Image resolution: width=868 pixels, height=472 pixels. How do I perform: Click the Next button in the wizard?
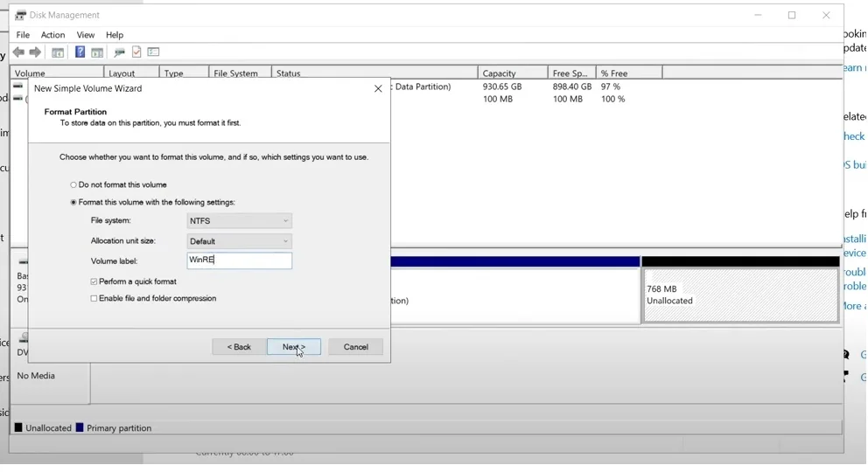pos(294,347)
